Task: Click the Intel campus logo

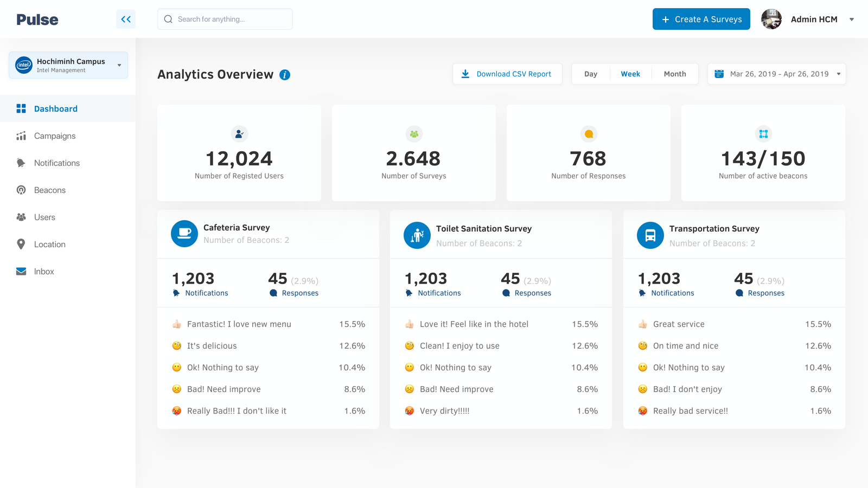Action: pos(24,65)
